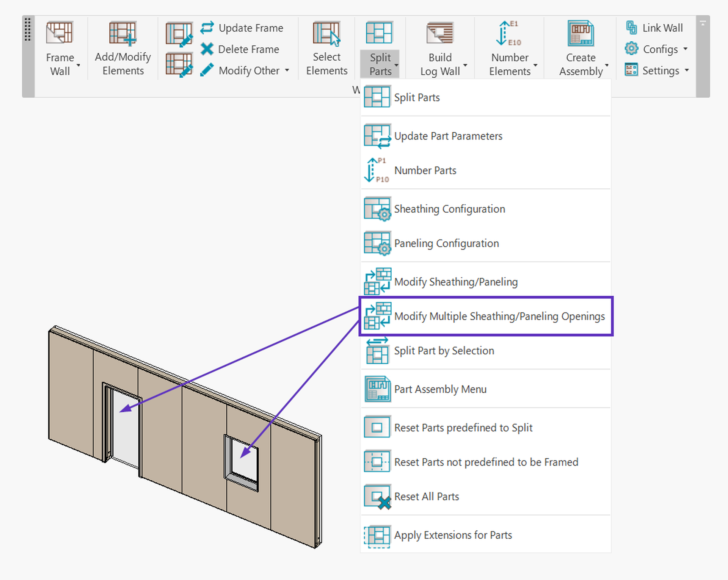Click the Delete Frame icon
This screenshot has width=728, height=580.
(x=207, y=49)
